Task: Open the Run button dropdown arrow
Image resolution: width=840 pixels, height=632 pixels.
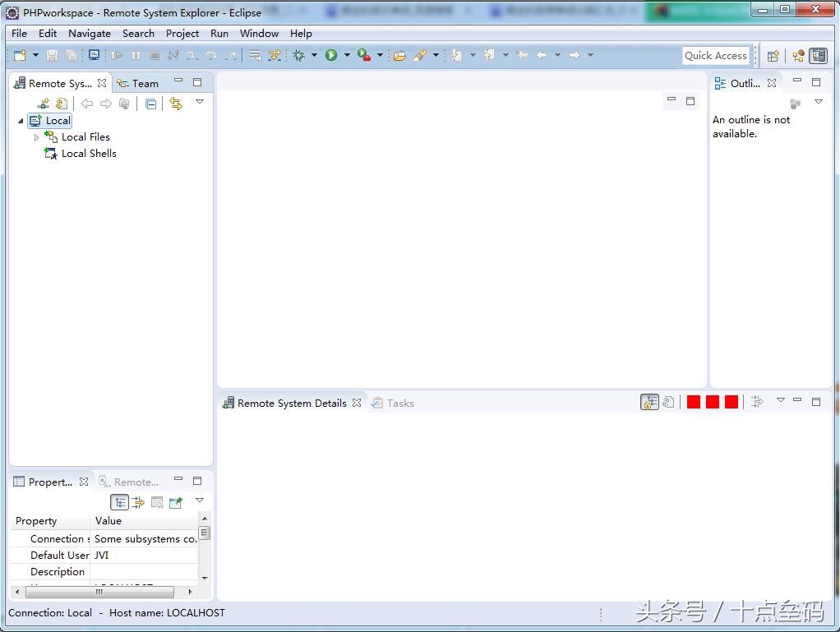Action: 347,56
